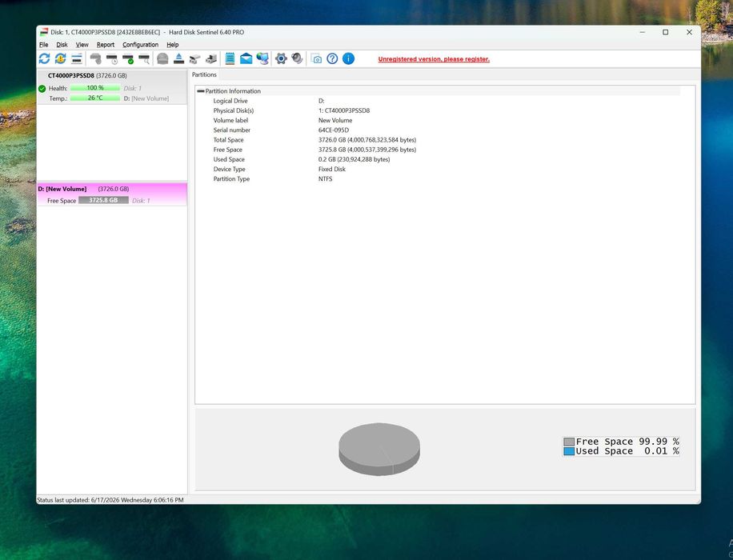Click the blue information icon
This screenshot has height=560, width=733.
click(x=348, y=58)
